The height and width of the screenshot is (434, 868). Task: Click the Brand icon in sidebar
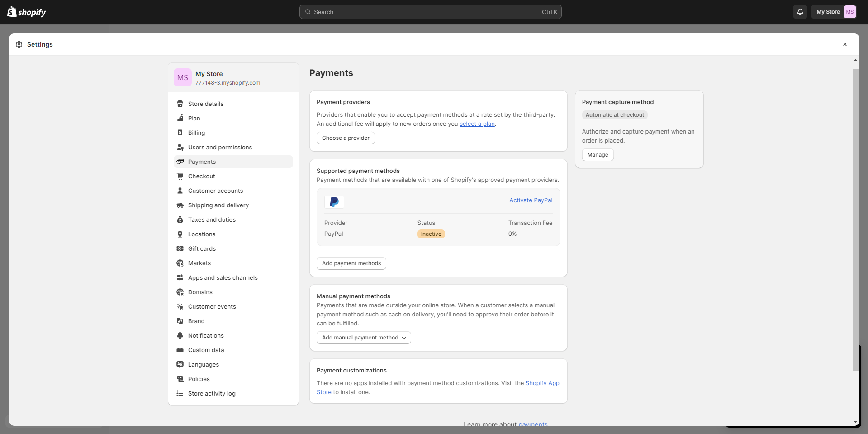click(180, 321)
